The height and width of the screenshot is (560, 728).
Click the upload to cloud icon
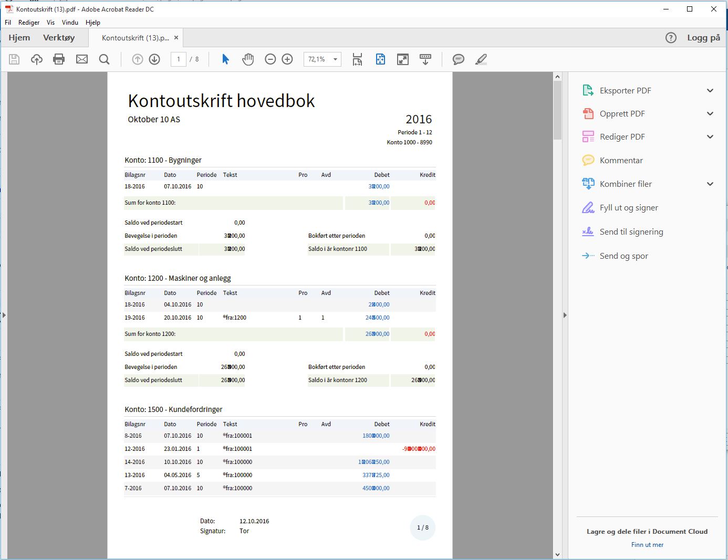coord(37,59)
